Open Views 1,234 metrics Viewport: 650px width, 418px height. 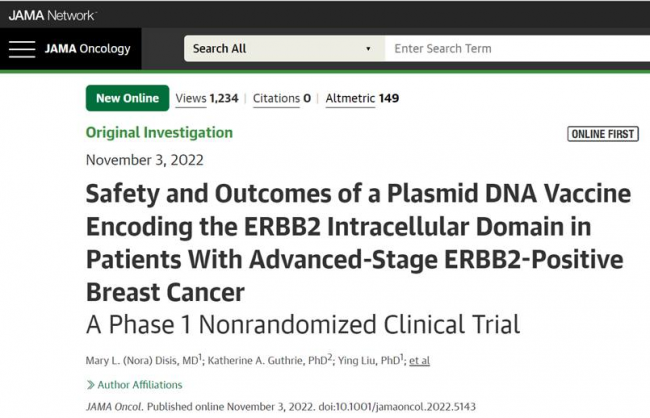[207, 99]
